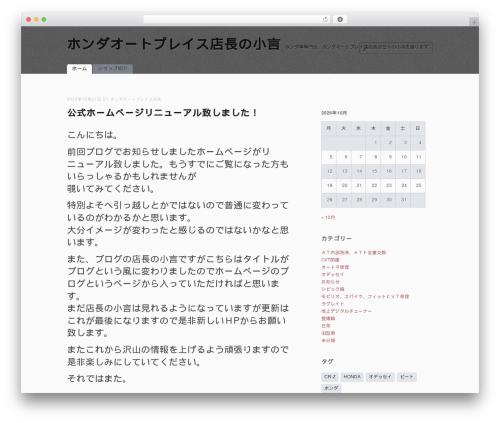Click the closing line それではまた。
The height and width of the screenshot is (423, 500).
tap(97, 379)
